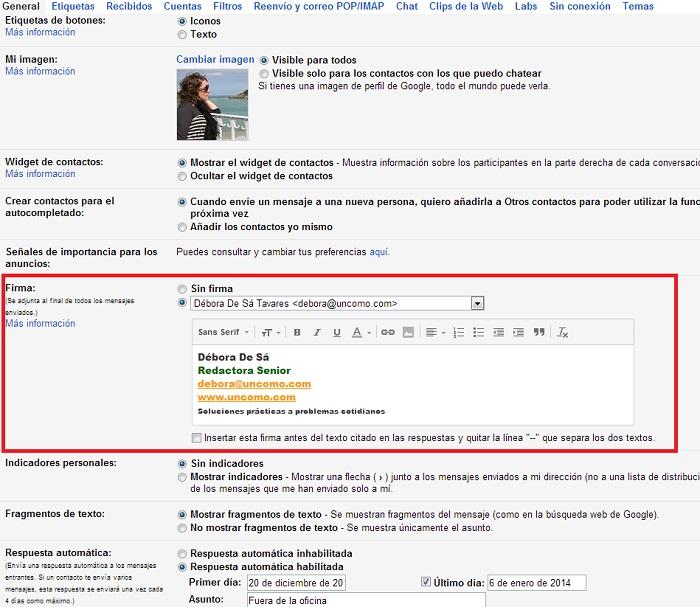Click the underline icon in signature toolbar

point(337,332)
